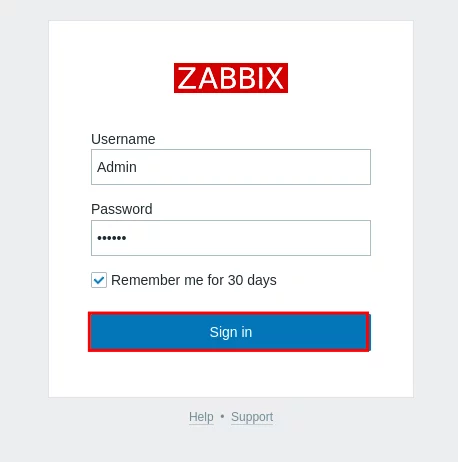The image size is (458, 462).
Task: Click the bullet separator between Help and Support
Action: pos(222,416)
